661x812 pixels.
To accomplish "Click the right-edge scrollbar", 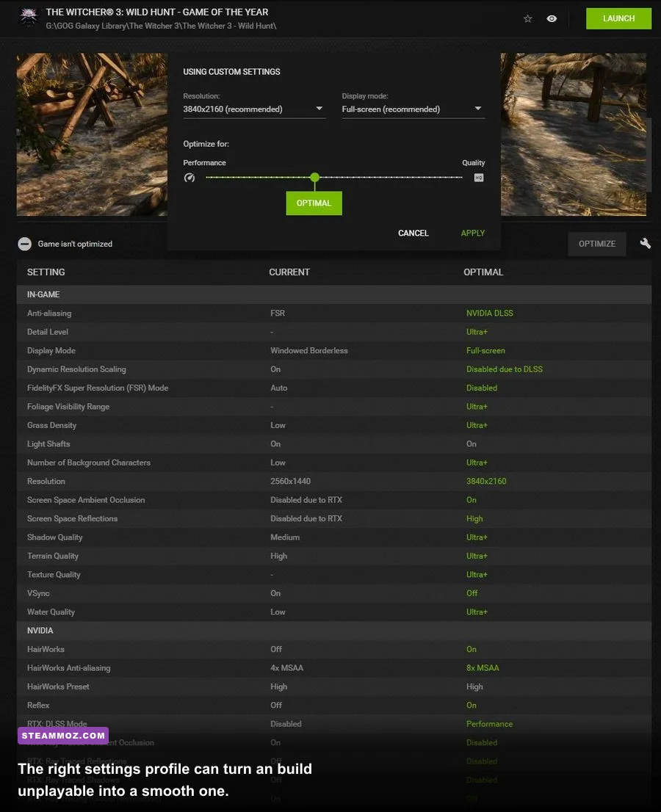I will click(649, 154).
